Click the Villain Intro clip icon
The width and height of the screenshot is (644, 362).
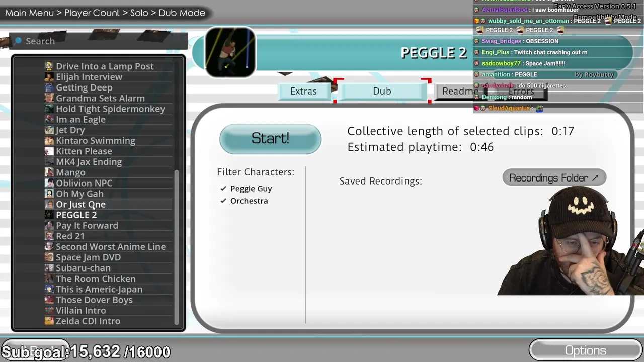pyautogui.click(x=49, y=310)
